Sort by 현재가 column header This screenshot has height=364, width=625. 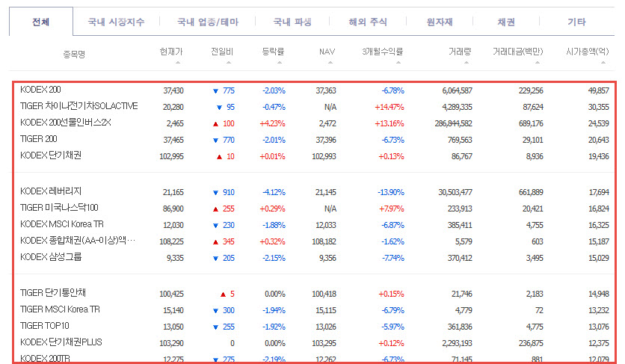tap(171, 52)
